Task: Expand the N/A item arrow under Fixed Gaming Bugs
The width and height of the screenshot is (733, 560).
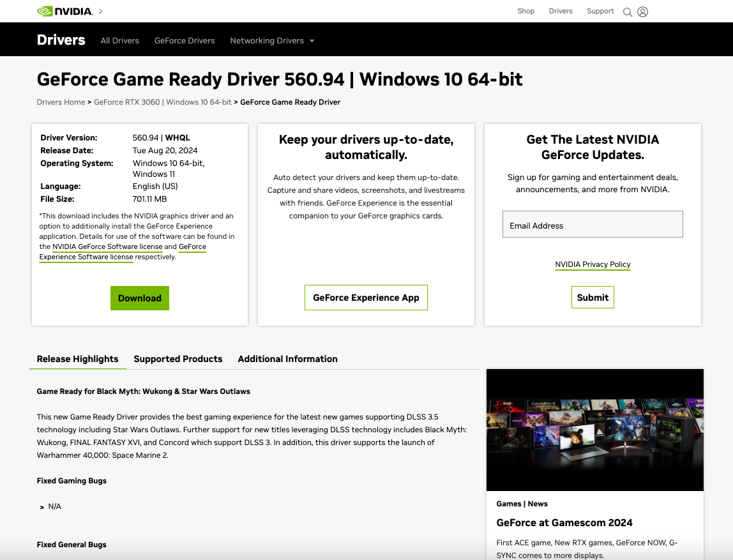Action: [42, 507]
